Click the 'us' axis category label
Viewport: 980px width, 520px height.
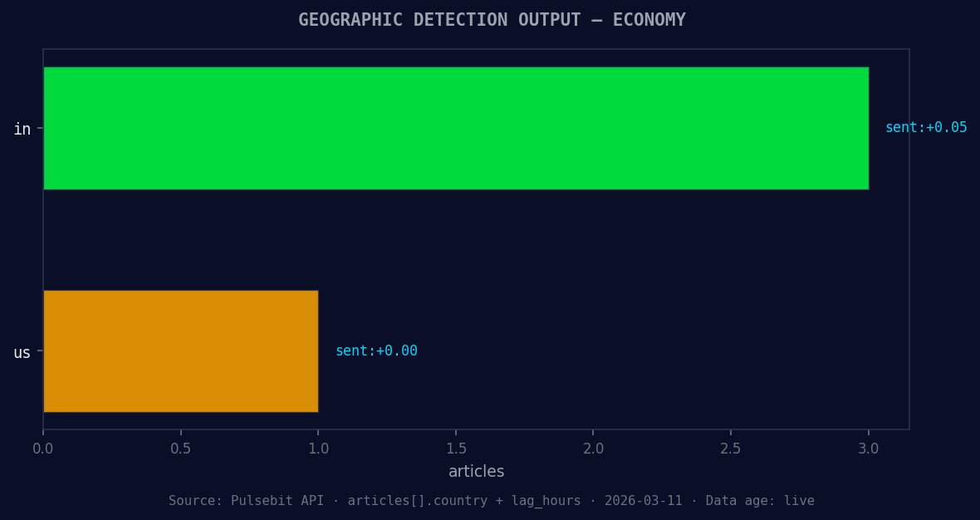click(x=21, y=352)
